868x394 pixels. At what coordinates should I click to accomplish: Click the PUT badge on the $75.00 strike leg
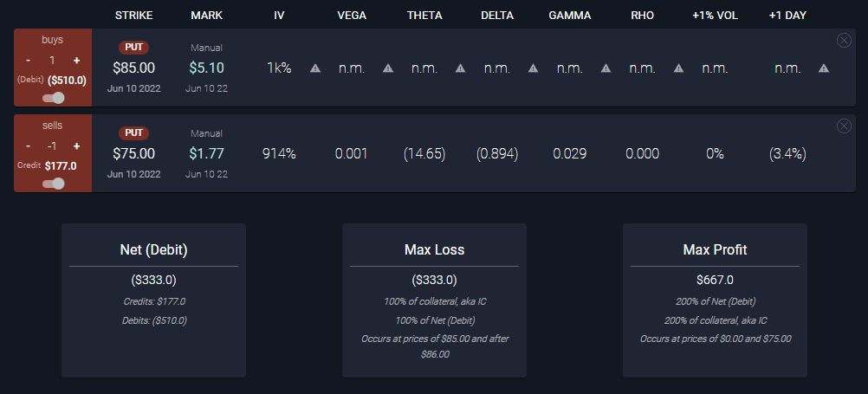coord(134,133)
